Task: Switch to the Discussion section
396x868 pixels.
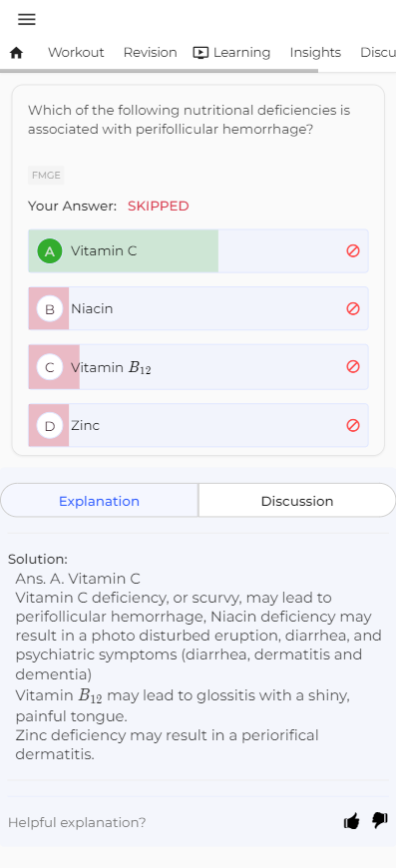Action: coord(297,501)
